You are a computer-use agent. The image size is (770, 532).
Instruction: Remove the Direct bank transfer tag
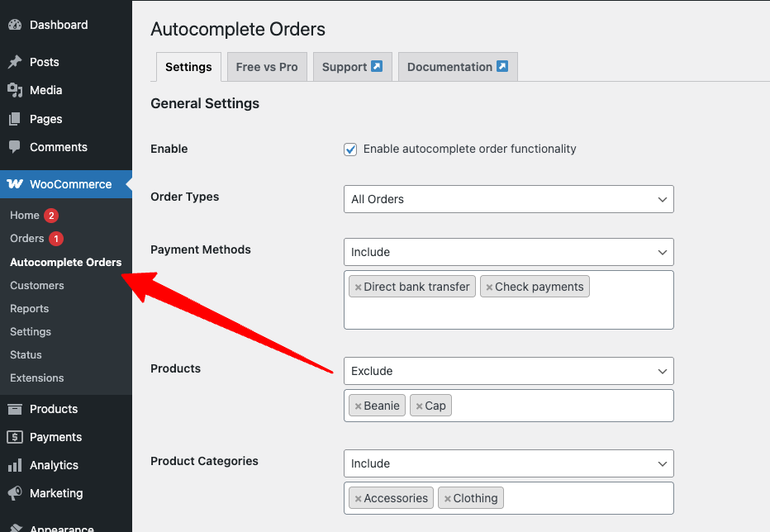[358, 287]
